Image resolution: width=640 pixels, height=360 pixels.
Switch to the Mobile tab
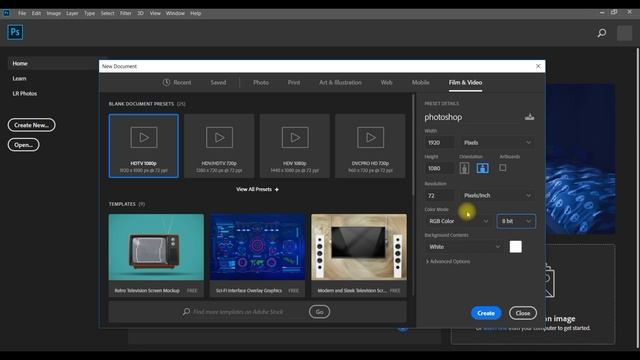click(420, 82)
